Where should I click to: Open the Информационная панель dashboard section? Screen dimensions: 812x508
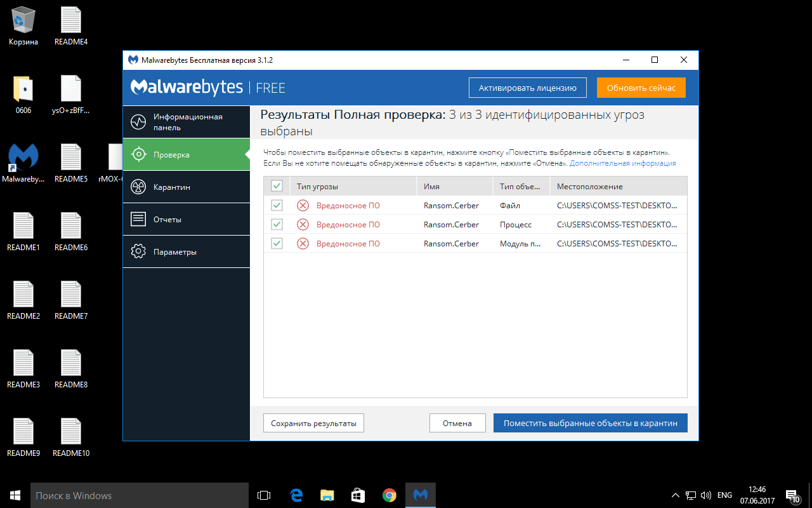187,122
